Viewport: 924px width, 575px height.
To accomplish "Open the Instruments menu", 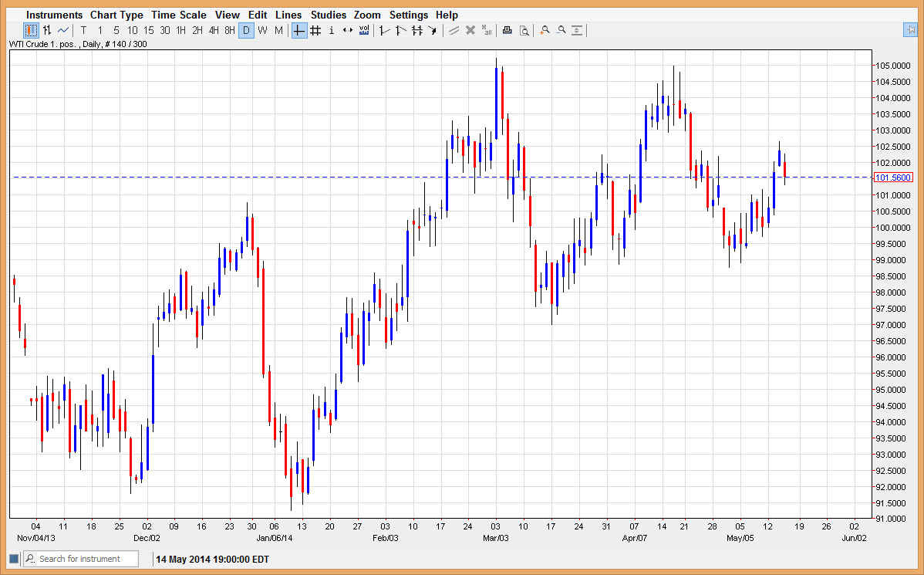I will [54, 15].
